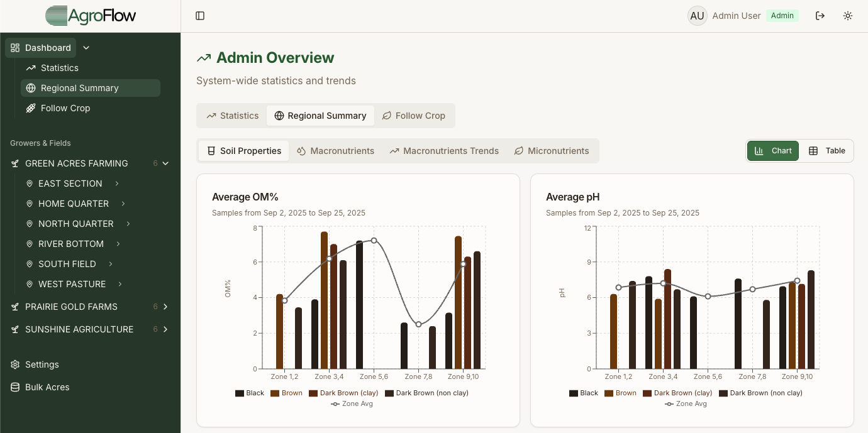
Task: Switch to Chart view
Action: [x=773, y=151]
